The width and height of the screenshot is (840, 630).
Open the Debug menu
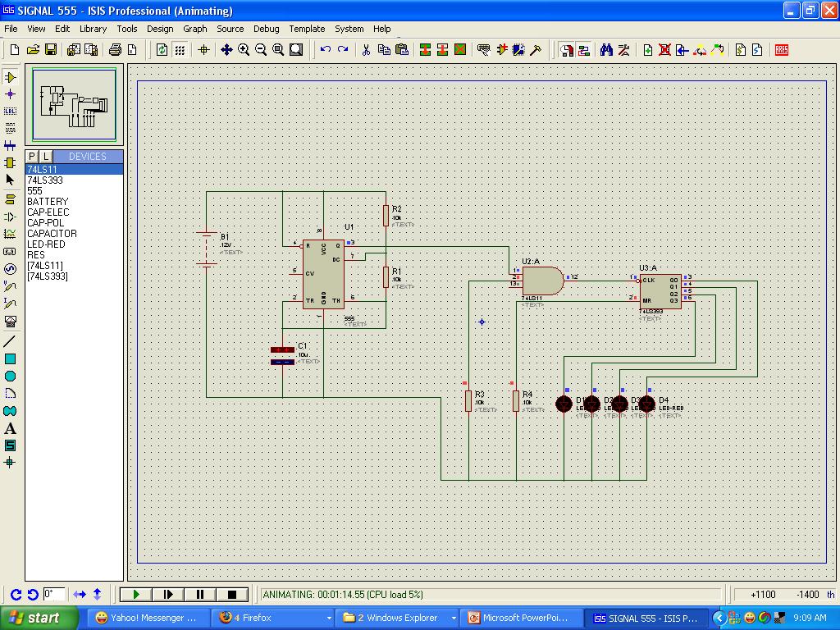pos(267,29)
